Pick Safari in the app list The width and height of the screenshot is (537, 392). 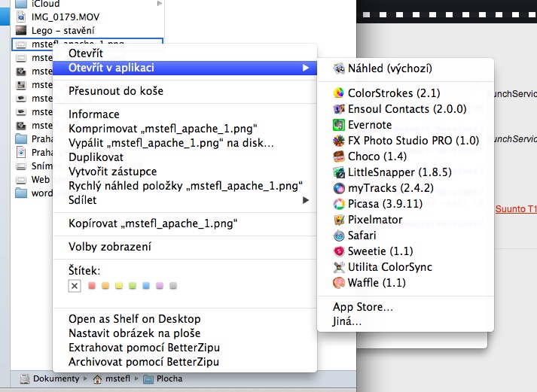365,236
